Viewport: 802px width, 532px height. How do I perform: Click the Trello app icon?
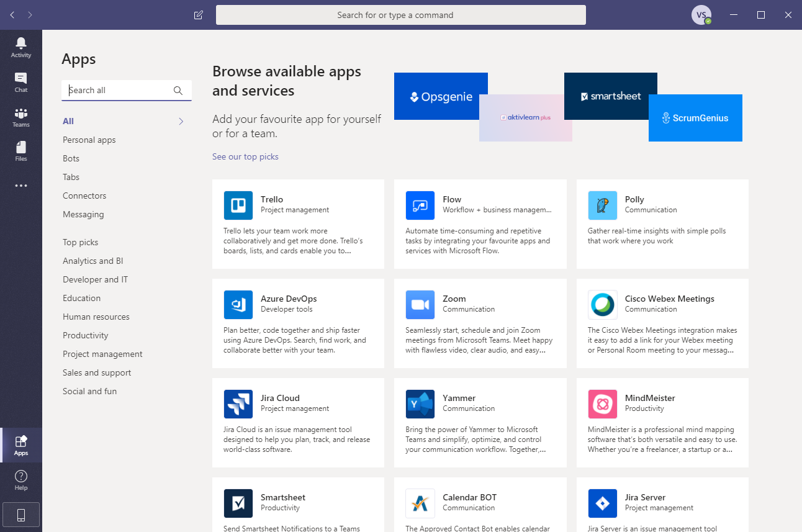(x=238, y=205)
